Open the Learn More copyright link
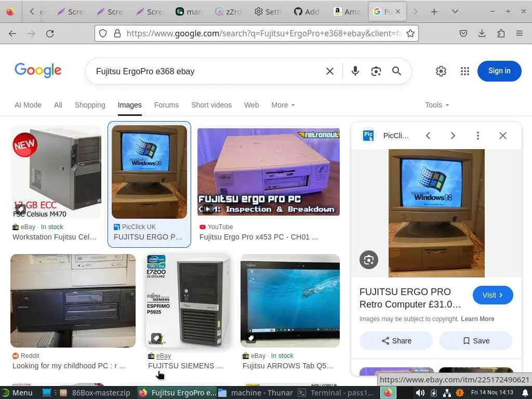 pyautogui.click(x=477, y=319)
